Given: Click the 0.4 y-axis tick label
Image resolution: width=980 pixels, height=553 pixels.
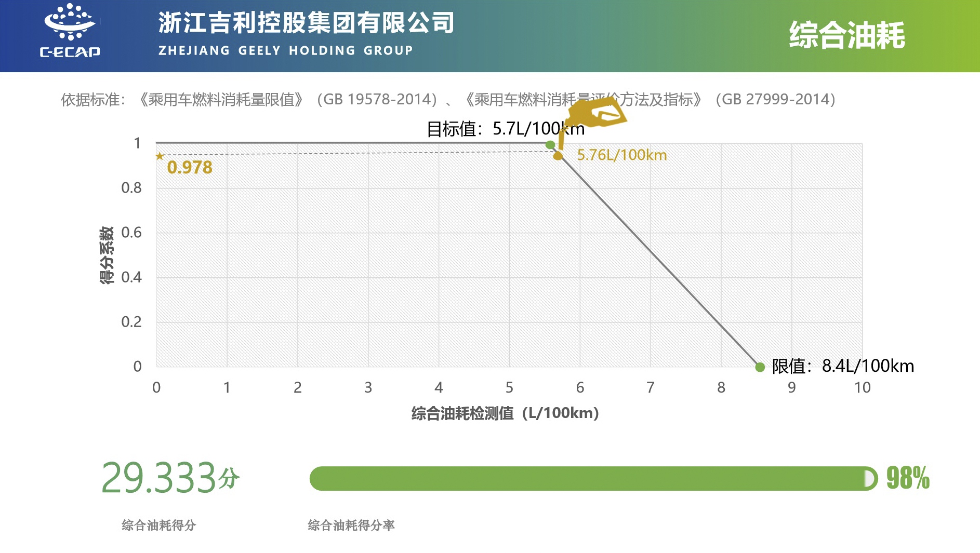Looking at the screenshot, I should tap(131, 277).
